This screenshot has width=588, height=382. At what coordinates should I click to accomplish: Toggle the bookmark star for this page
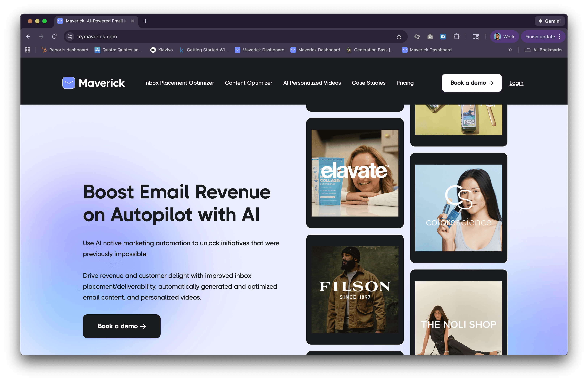tap(399, 37)
